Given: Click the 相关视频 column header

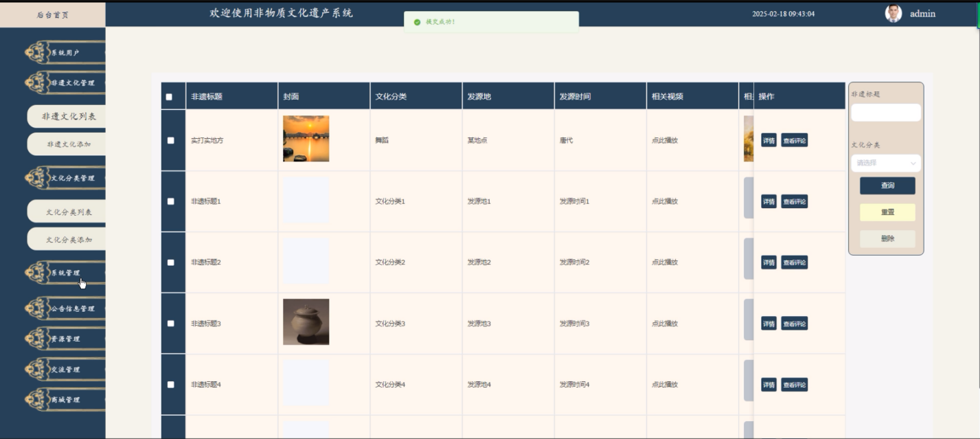Looking at the screenshot, I should 692,96.
